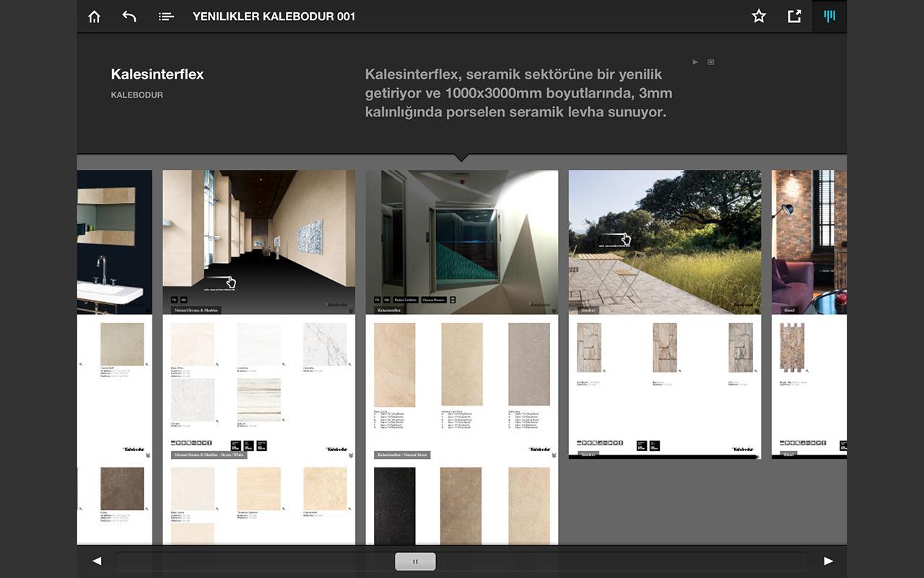
Task: Click first black size badge on Marbles page
Action: (x=235, y=446)
